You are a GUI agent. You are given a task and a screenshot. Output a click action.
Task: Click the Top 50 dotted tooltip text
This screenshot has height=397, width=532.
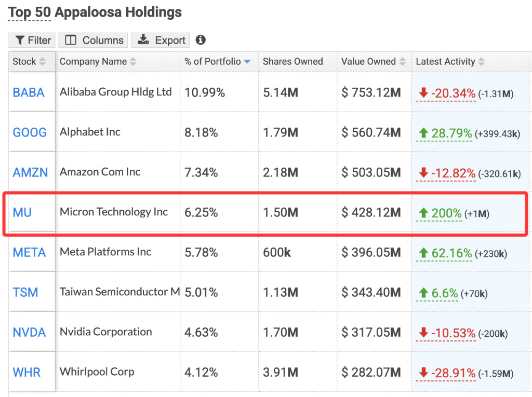click(x=30, y=12)
